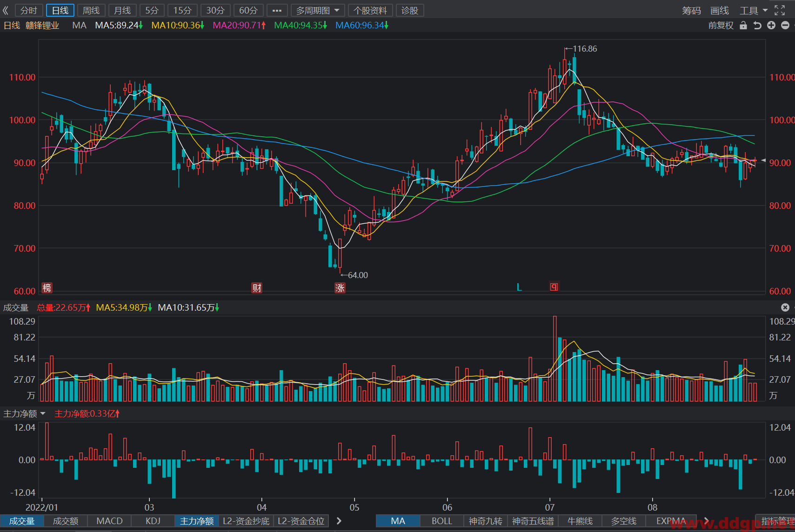Toggle the chart lock icon
The height and width of the screenshot is (532, 795).
pos(743,25)
